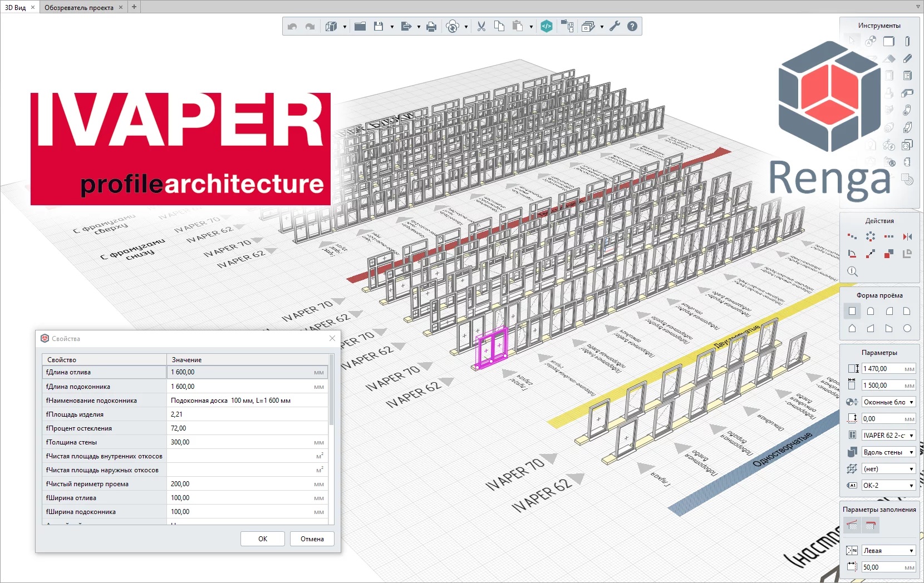Select left-sloped trapezoid opening shape
The width and height of the screenshot is (924, 583).
point(871,328)
